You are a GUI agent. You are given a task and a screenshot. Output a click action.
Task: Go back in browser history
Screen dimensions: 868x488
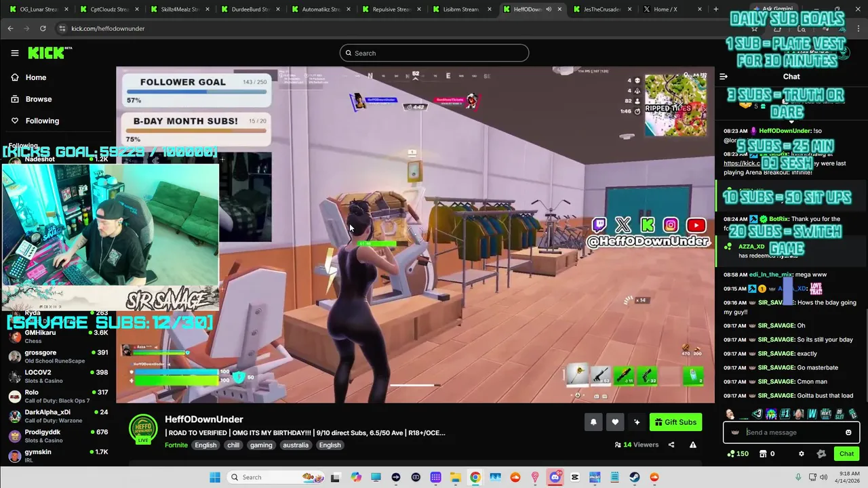coord(10,28)
